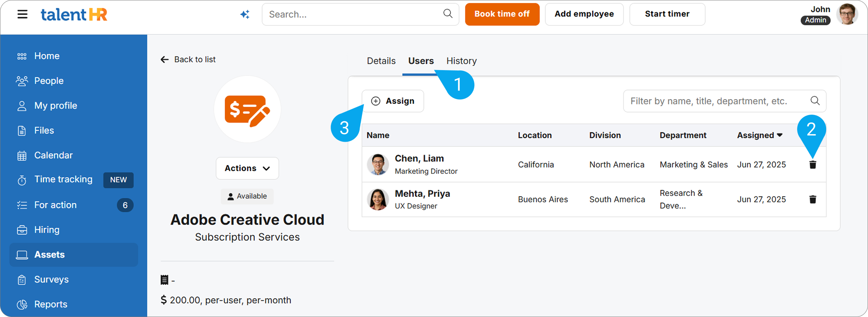Click the search magnifier in top bar
868x317 pixels.
tap(448, 14)
